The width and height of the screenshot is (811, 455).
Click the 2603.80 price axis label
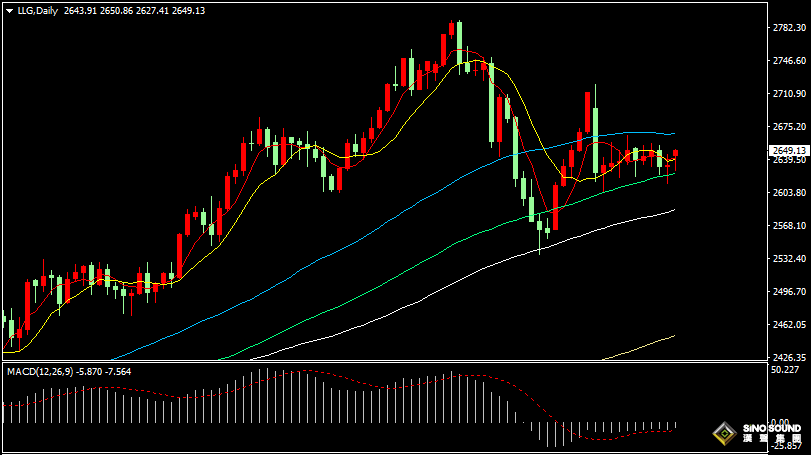tap(789, 192)
